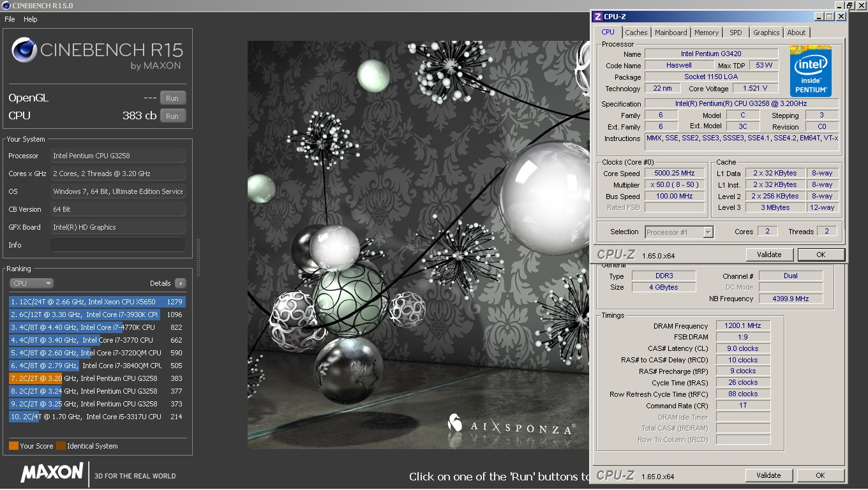
Task: Open the Help menu in Cinebench
Action: [31, 19]
